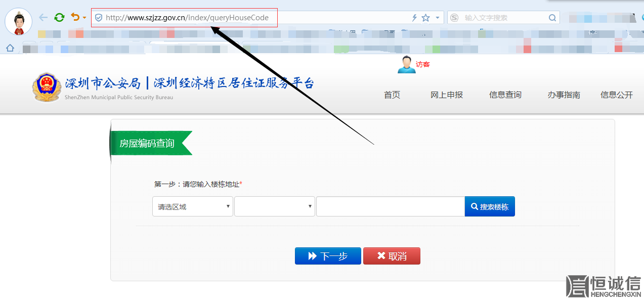The width and height of the screenshot is (644, 304).
Task: Click the page refresh icon
Action: [x=59, y=17]
